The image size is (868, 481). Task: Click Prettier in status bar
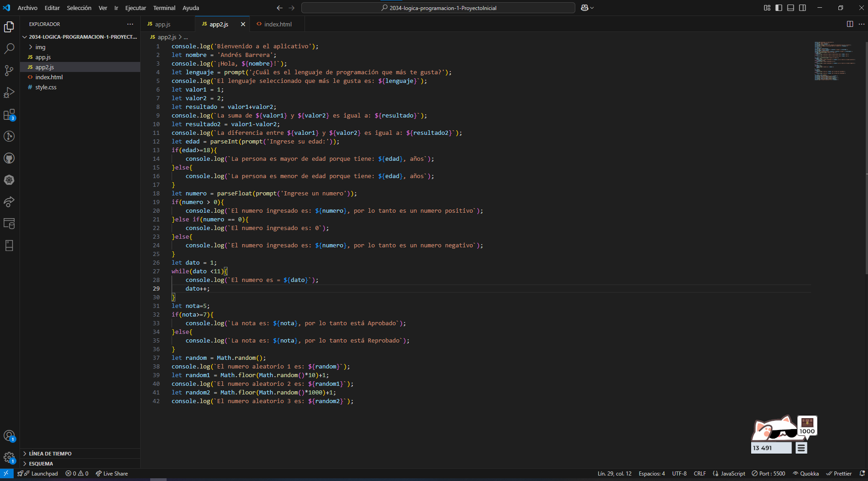point(839,474)
